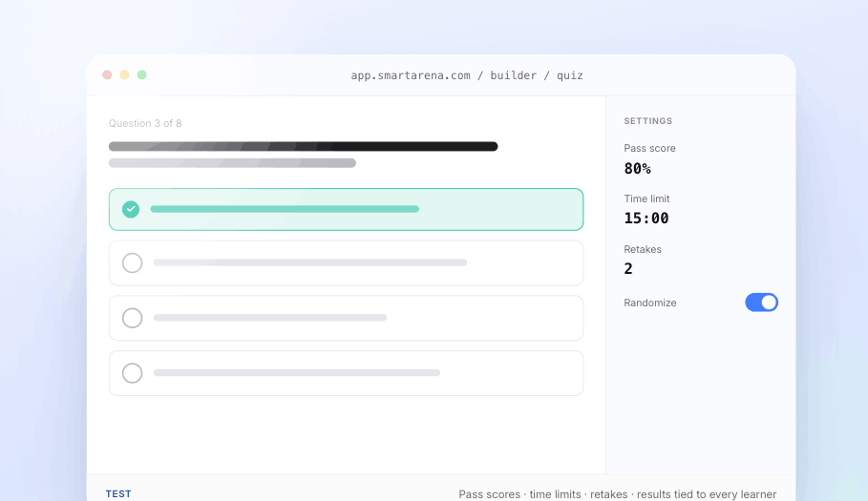
Task: Click the SETTINGS panel heading
Action: click(648, 121)
